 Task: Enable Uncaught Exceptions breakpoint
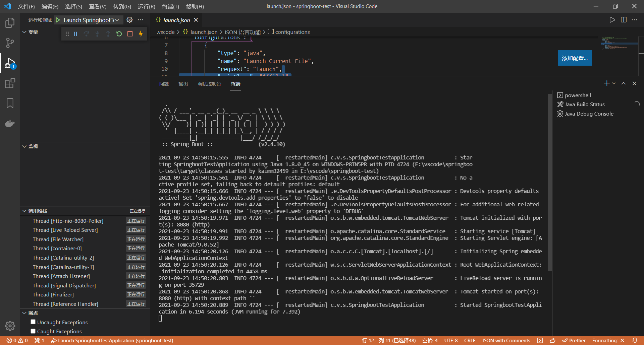tap(33, 322)
